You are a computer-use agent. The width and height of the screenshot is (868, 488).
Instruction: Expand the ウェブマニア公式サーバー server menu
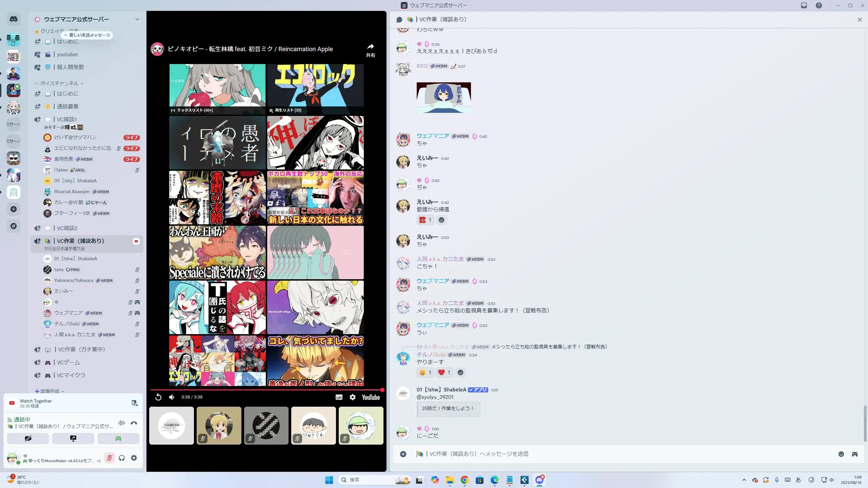[x=137, y=19]
